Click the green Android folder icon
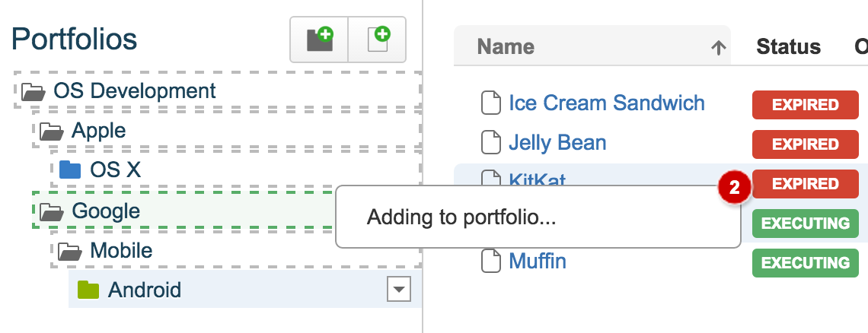 (89, 290)
